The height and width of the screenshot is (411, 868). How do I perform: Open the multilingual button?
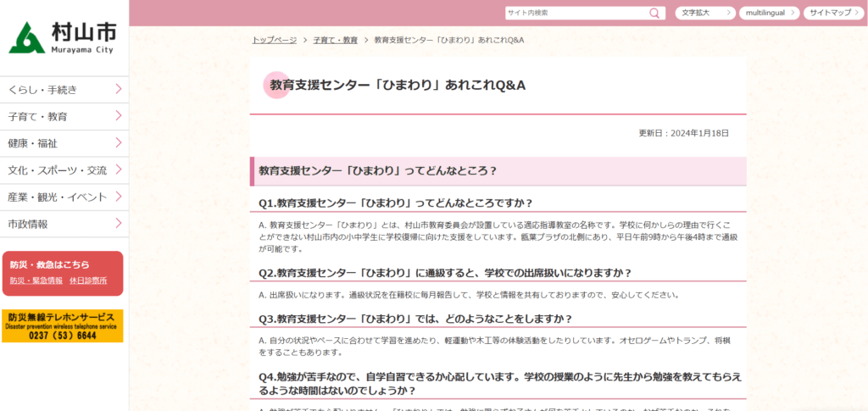(x=770, y=13)
